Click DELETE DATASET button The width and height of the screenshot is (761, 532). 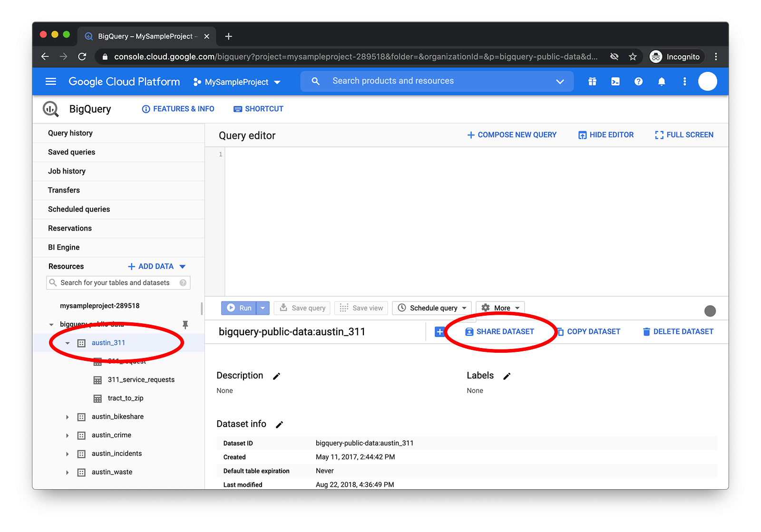pyautogui.click(x=678, y=332)
